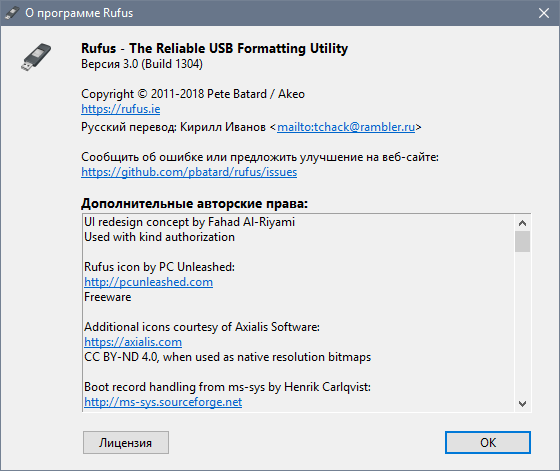Screen dimensions: 560x471
Task: Click the Rufus title heading text
Action: pyautogui.click(x=214, y=48)
